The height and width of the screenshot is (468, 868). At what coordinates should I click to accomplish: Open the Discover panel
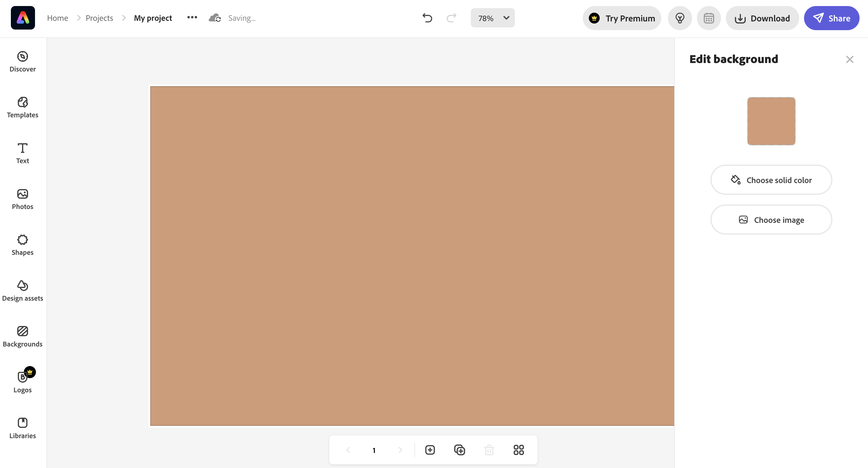pos(23,62)
